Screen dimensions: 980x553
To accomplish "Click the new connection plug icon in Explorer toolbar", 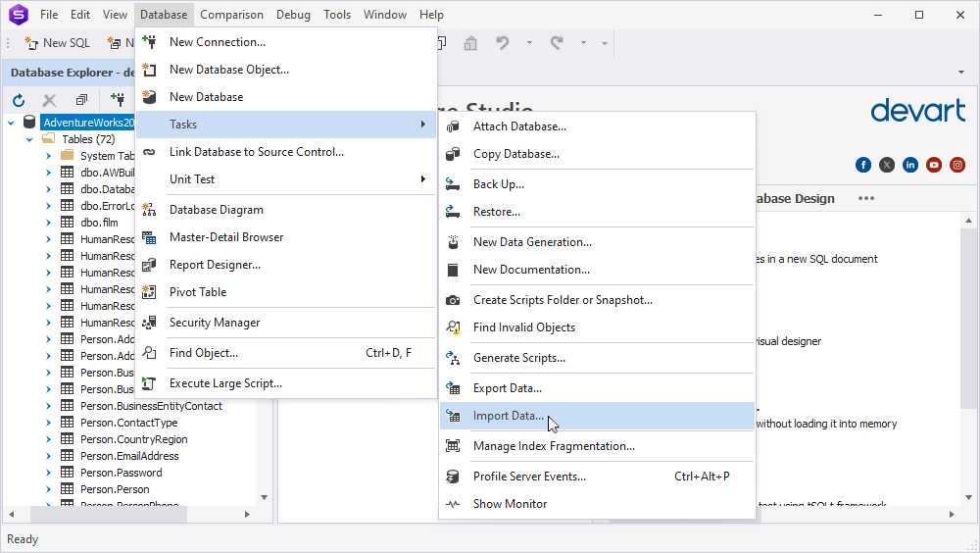I will coord(118,99).
